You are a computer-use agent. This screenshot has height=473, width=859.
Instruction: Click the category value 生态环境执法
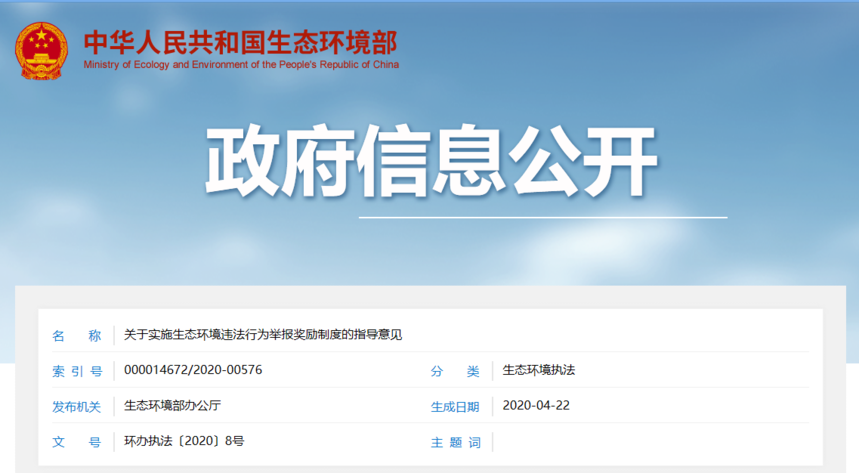tap(539, 370)
